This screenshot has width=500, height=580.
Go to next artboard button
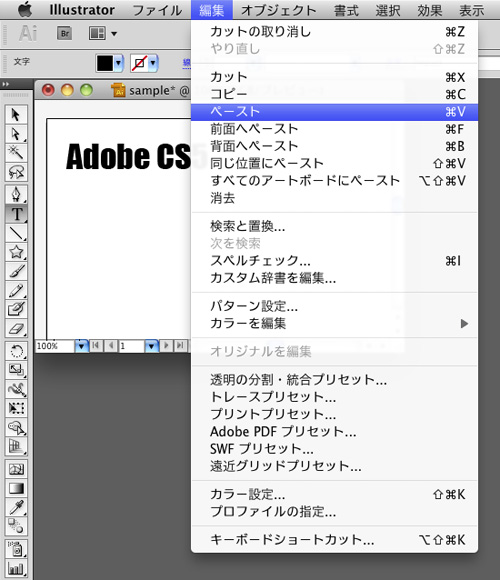166,346
